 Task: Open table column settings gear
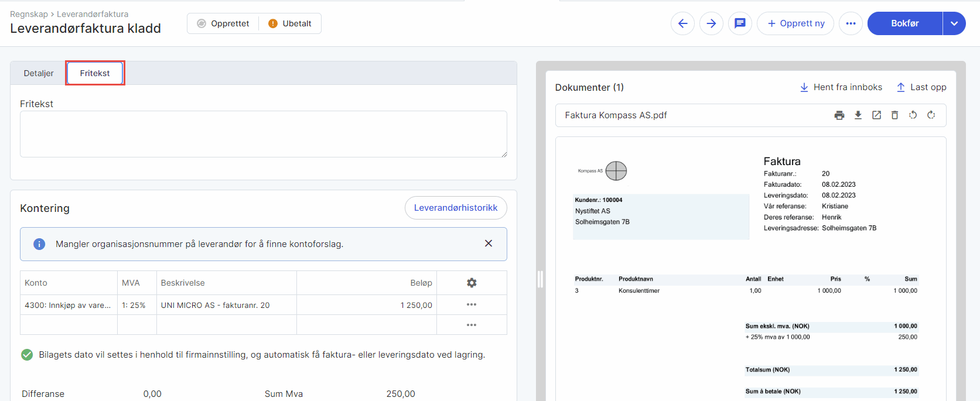point(472,283)
